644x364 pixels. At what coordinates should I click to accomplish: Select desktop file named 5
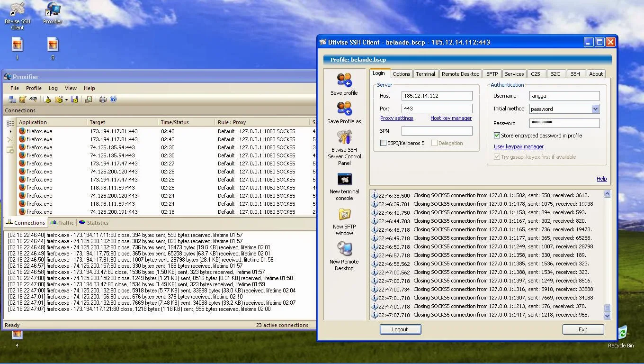pyautogui.click(x=53, y=49)
